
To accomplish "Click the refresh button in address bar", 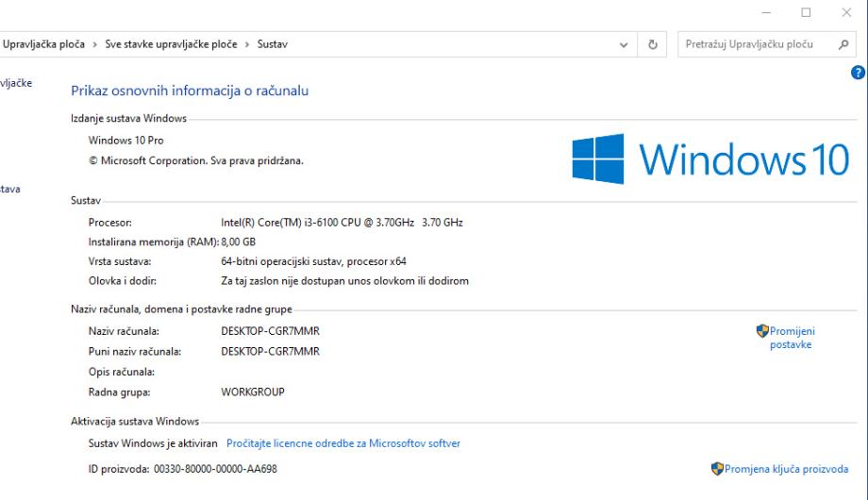I will [x=653, y=44].
